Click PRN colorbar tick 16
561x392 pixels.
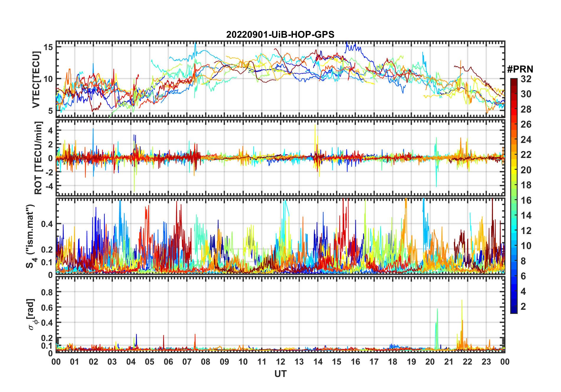click(x=526, y=200)
